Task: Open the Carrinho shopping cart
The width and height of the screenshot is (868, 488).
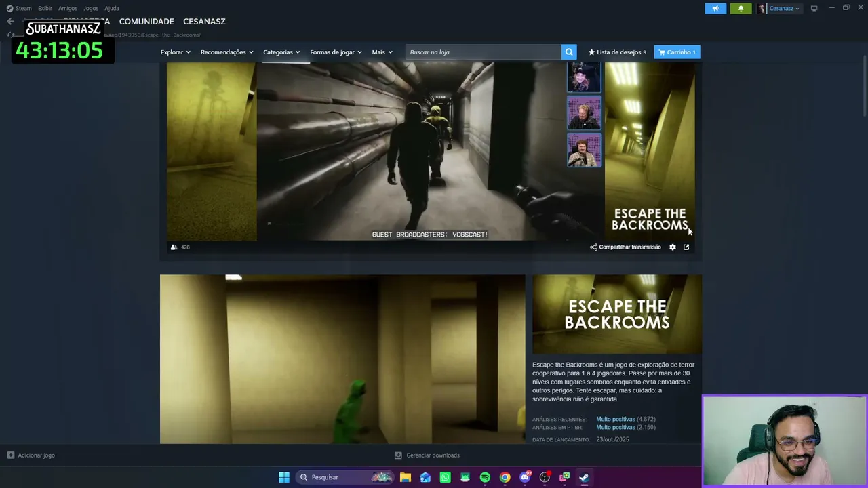Action: [x=677, y=52]
